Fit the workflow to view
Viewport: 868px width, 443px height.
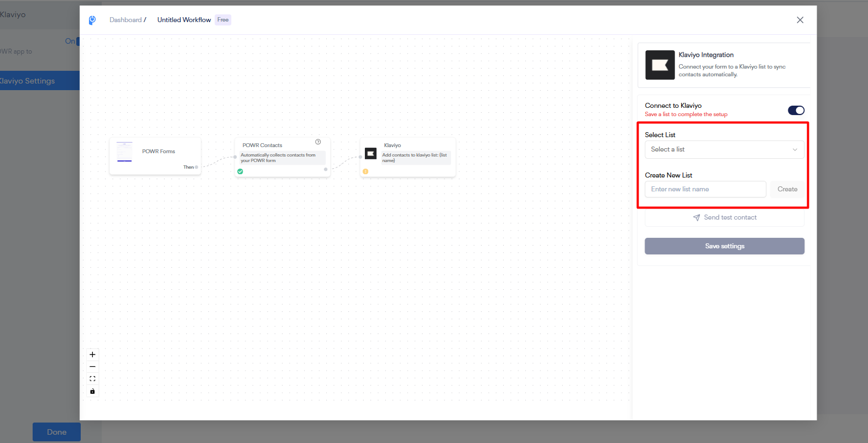coord(92,379)
